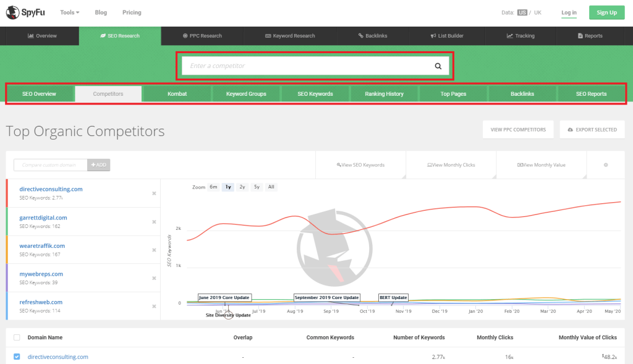Screen dimensions: 633x364
Task: Click the Site Diversity Update marker
Action: (x=228, y=315)
